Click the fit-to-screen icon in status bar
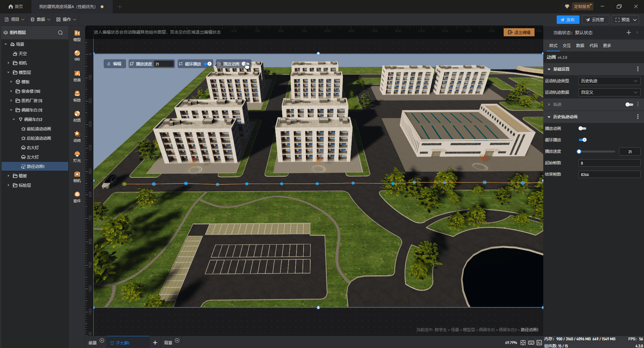The width and height of the screenshot is (644, 348). click(523, 343)
